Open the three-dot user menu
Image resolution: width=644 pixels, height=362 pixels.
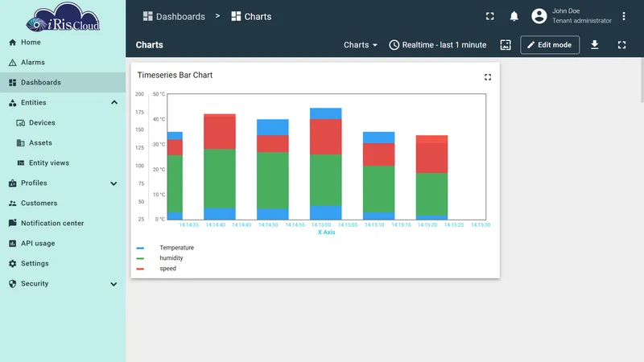[x=623, y=16]
